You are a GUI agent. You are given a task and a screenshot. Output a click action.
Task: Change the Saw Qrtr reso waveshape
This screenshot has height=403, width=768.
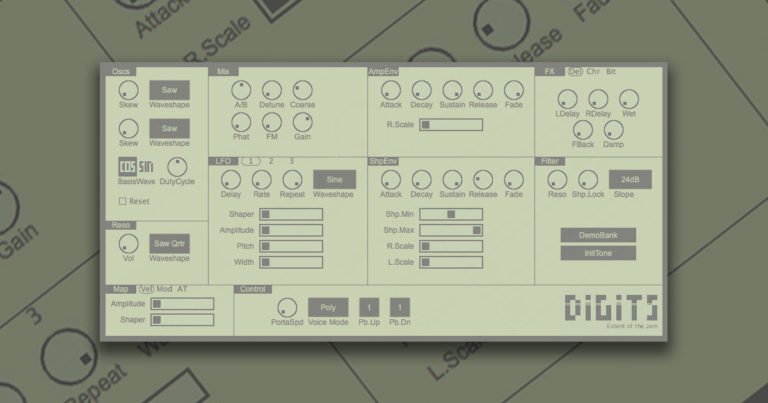[x=169, y=243]
